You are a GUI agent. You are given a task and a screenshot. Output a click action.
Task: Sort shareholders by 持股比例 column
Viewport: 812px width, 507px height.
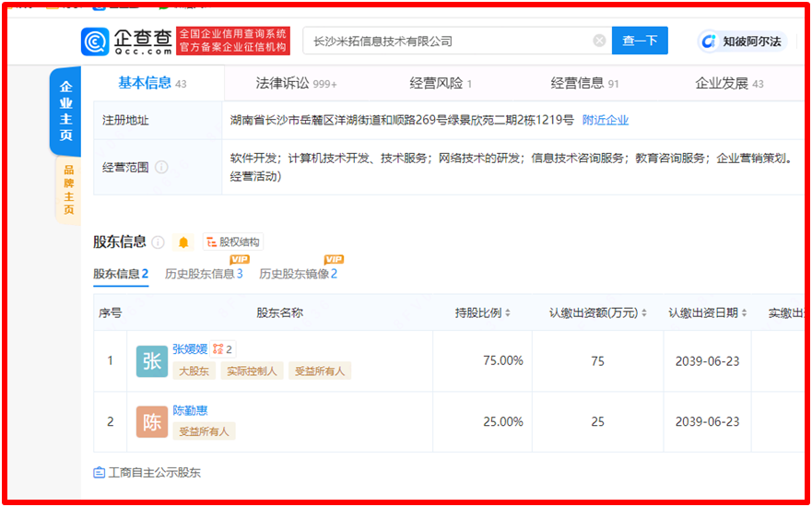point(507,313)
